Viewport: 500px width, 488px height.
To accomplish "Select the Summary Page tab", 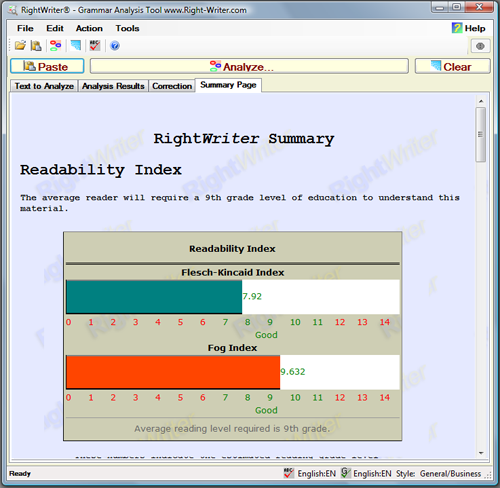I will (x=228, y=85).
